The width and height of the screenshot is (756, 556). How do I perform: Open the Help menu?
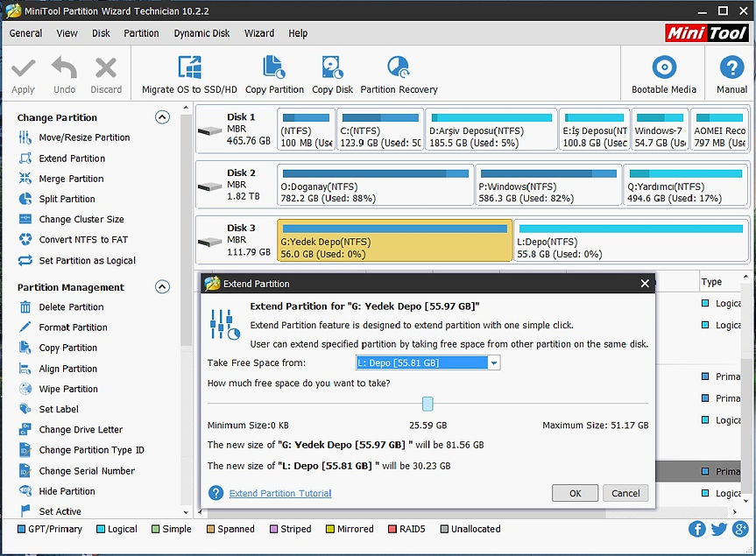coord(298,33)
